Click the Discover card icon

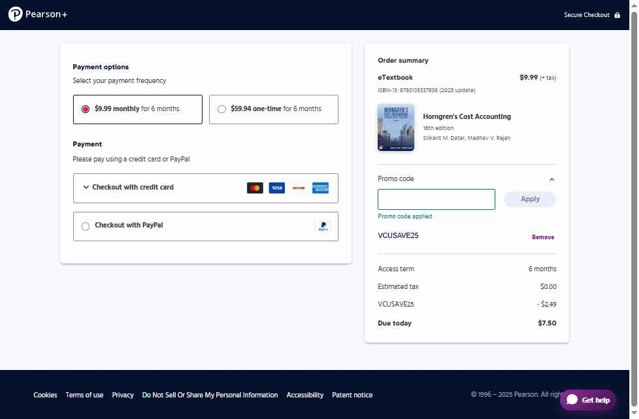click(x=298, y=188)
